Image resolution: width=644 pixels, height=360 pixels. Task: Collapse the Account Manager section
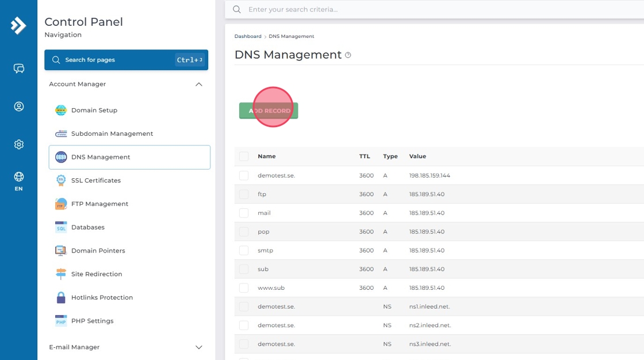pos(199,85)
